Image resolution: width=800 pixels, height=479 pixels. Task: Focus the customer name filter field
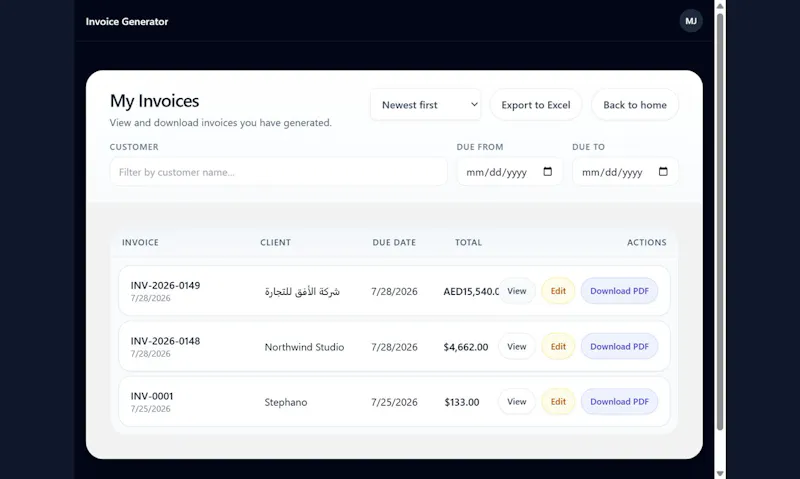(x=279, y=172)
